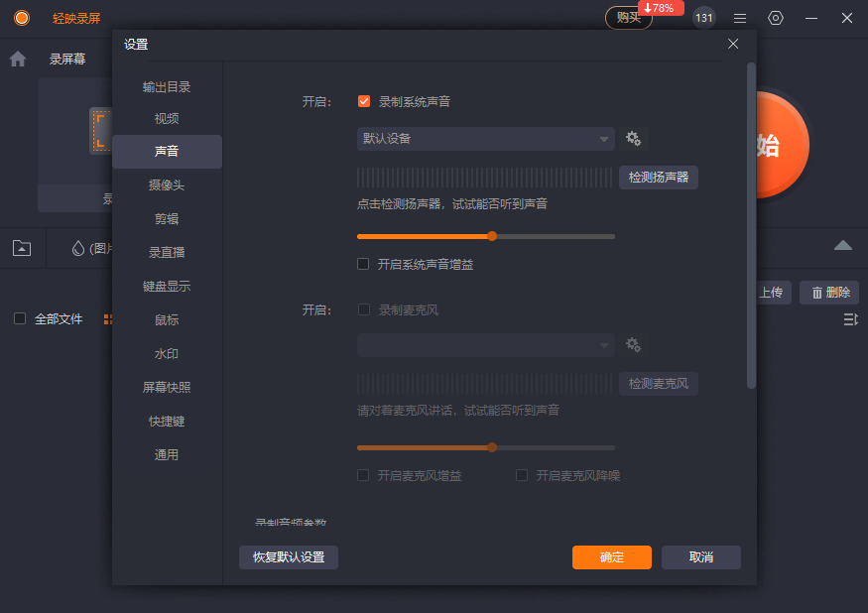Click the speaker level meter bar
This screenshot has height=613, width=868.
click(x=484, y=178)
